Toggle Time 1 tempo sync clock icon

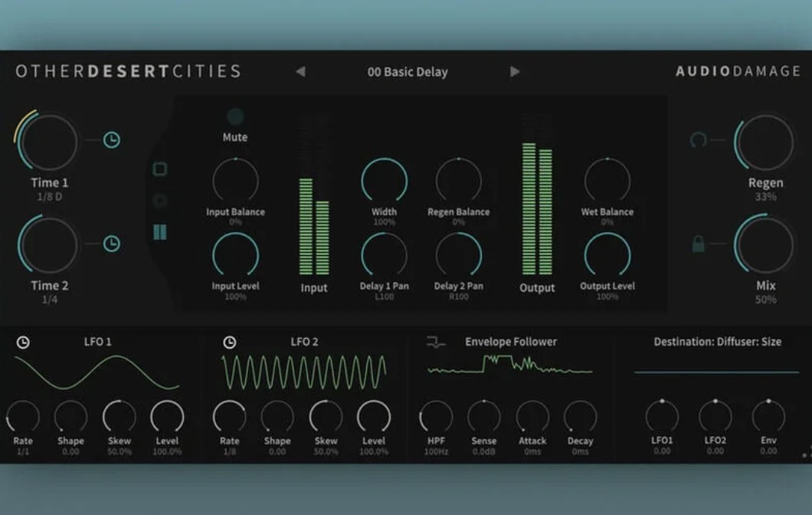[x=112, y=140]
